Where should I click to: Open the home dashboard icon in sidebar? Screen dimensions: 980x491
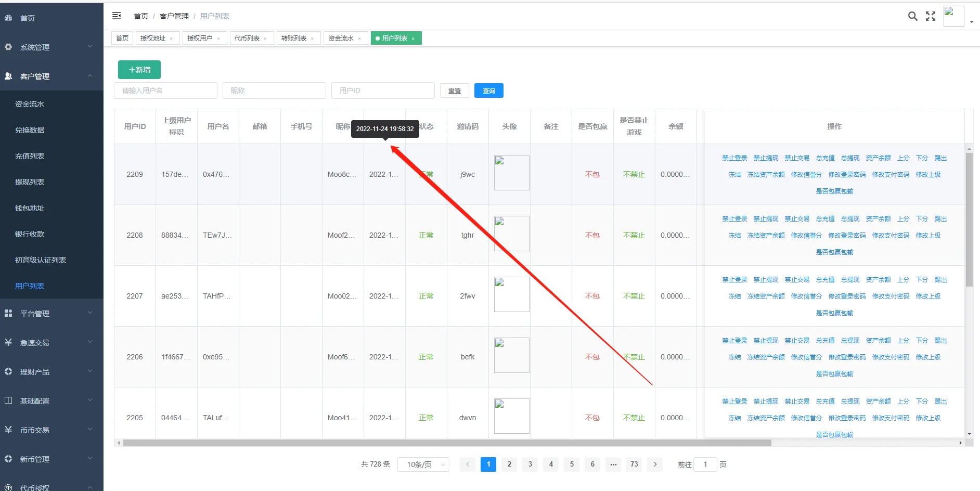coord(9,18)
